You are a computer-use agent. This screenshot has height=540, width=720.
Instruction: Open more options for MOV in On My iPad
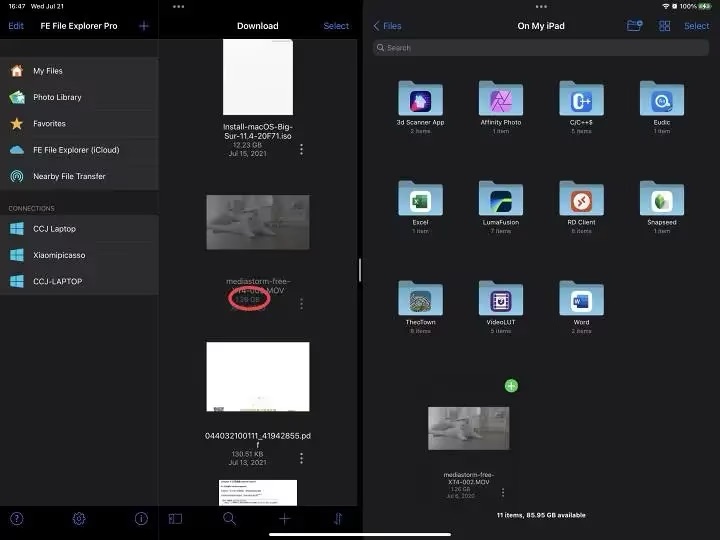(x=502, y=492)
